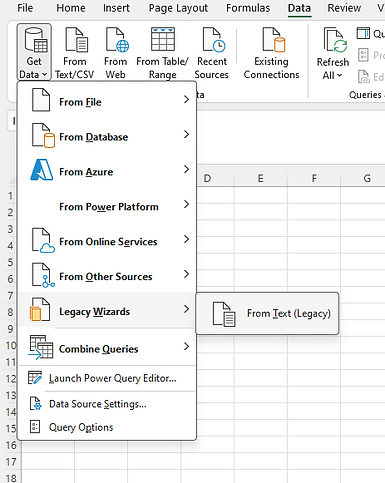Switch to the Page Layout tab
Viewport: 385px width, 483px height.
click(178, 8)
